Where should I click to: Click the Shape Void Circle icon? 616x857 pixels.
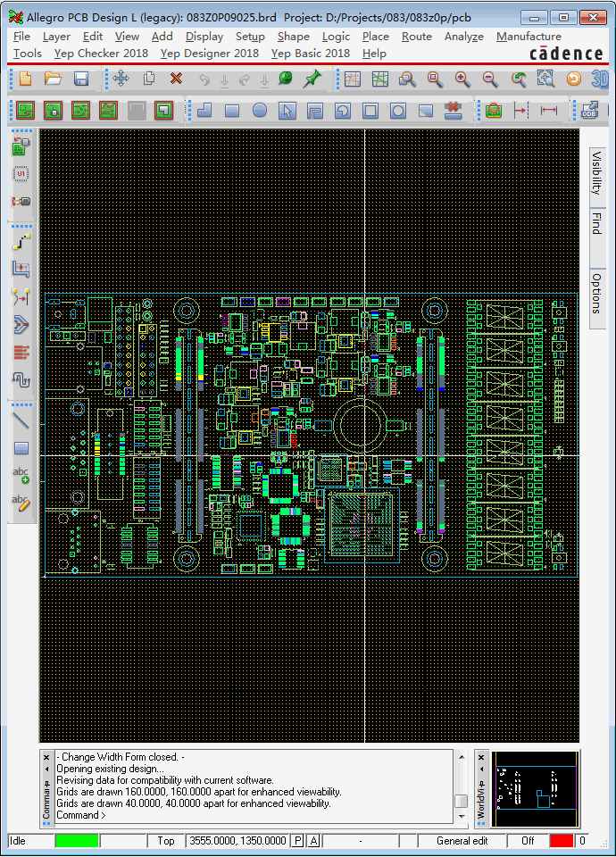coord(398,111)
